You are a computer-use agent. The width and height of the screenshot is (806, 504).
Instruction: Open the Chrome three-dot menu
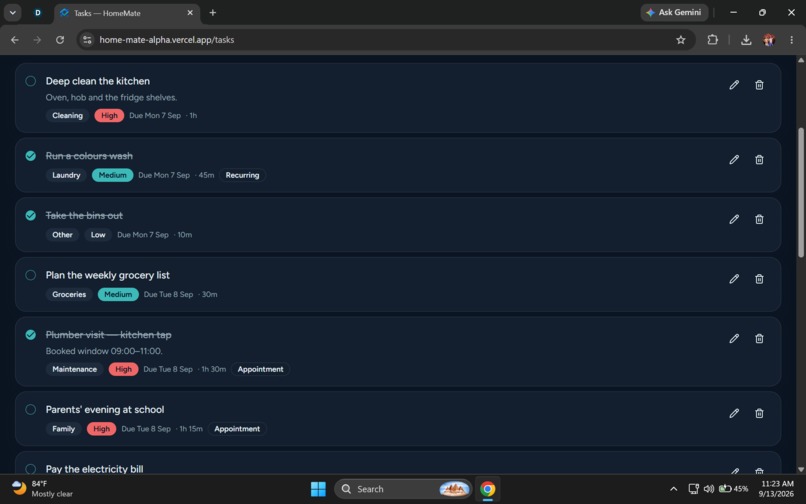pyautogui.click(x=791, y=40)
